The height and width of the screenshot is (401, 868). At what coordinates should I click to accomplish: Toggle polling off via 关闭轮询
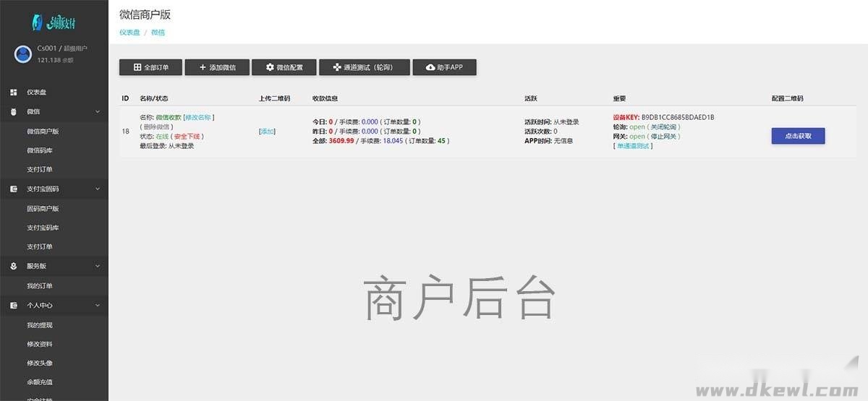point(665,126)
